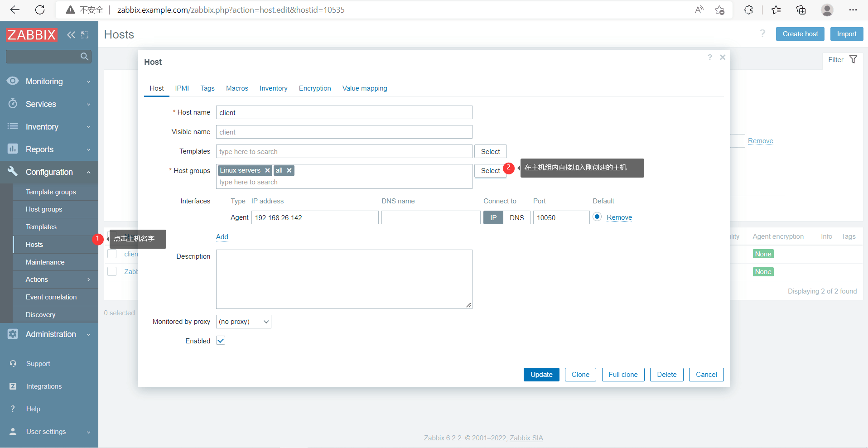The image size is (868, 448).
Task: Switch sidebar to compact kiosk mode icon
Action: click(85, 35)
